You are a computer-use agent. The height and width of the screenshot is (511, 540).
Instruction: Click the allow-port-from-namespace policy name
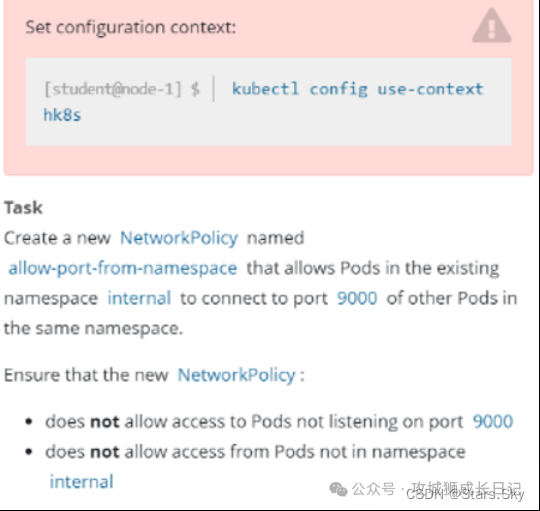click(x=123, y=268)
